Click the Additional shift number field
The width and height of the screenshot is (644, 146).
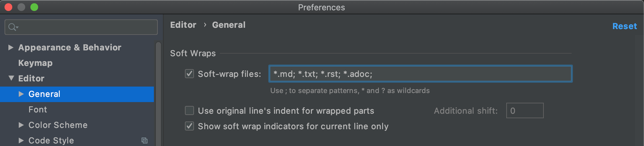[525, 111]
